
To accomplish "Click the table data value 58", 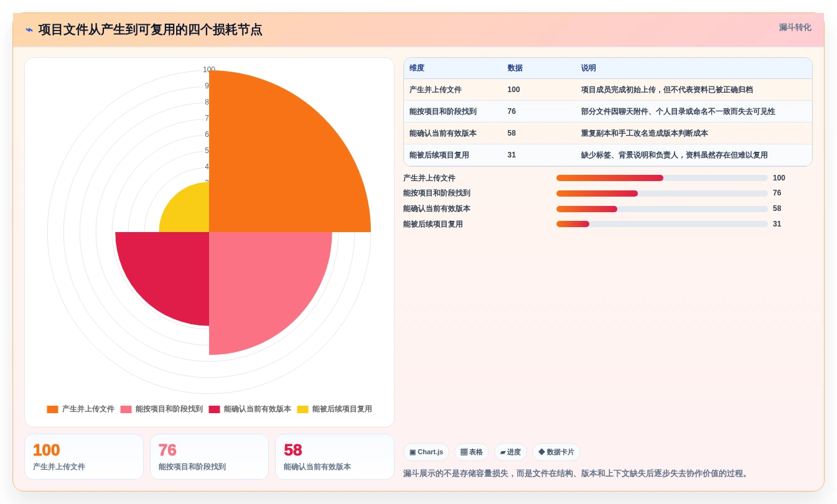I will 512,134.
